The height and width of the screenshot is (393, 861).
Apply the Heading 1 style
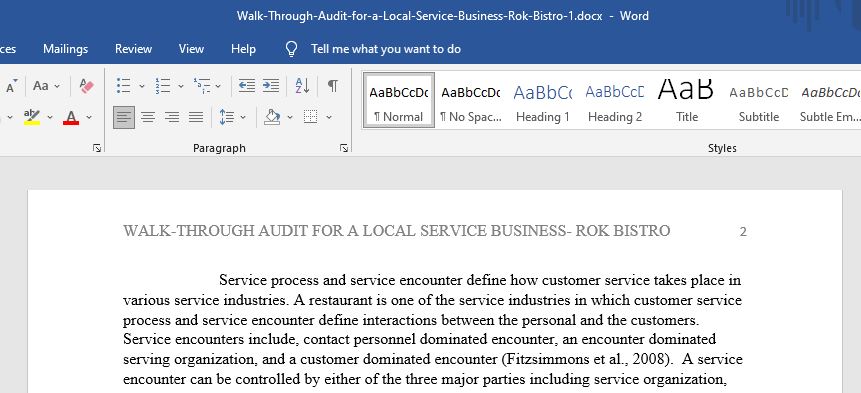click(543, 100)
